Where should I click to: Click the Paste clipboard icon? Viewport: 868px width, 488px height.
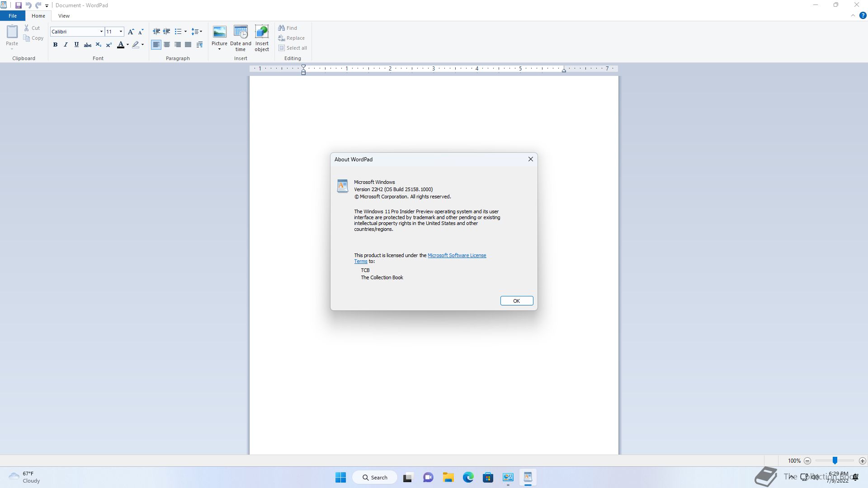click(12, 31)
